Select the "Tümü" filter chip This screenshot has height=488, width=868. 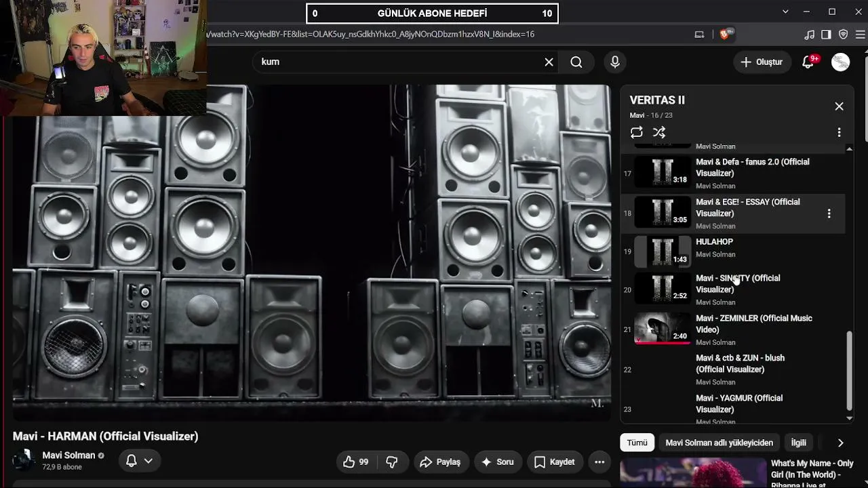click(637, 443)
